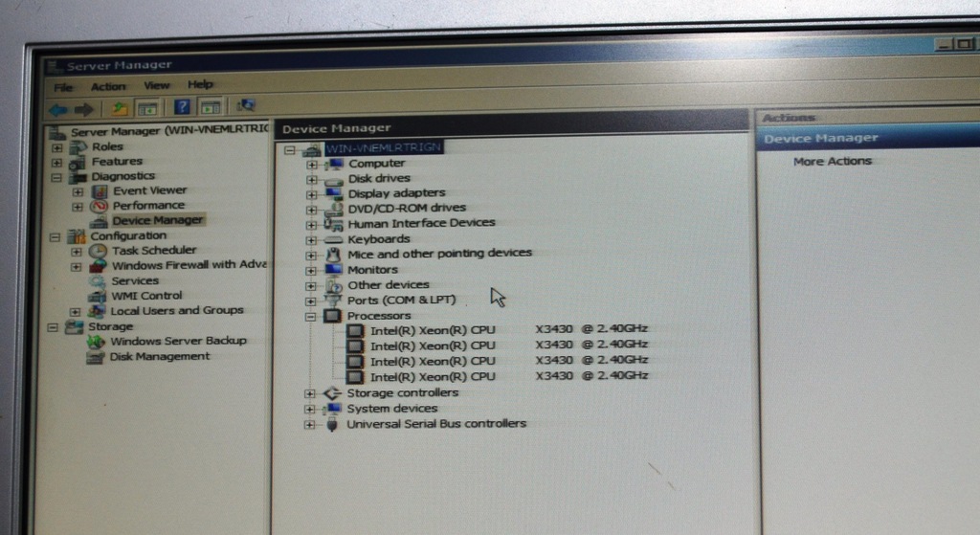Click the Services gear icon
This screenshot has height=535, width=980.
click(x=97, y=281)
